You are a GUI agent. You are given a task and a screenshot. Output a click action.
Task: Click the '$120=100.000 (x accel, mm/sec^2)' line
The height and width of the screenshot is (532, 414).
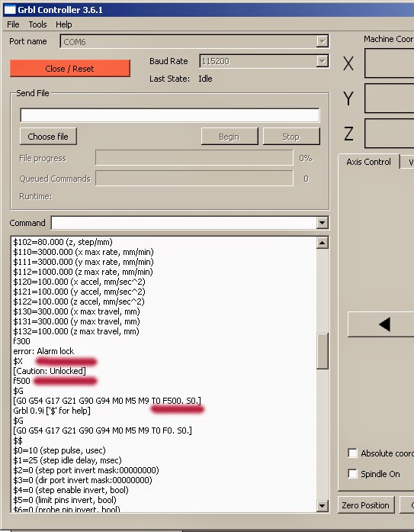79,282
